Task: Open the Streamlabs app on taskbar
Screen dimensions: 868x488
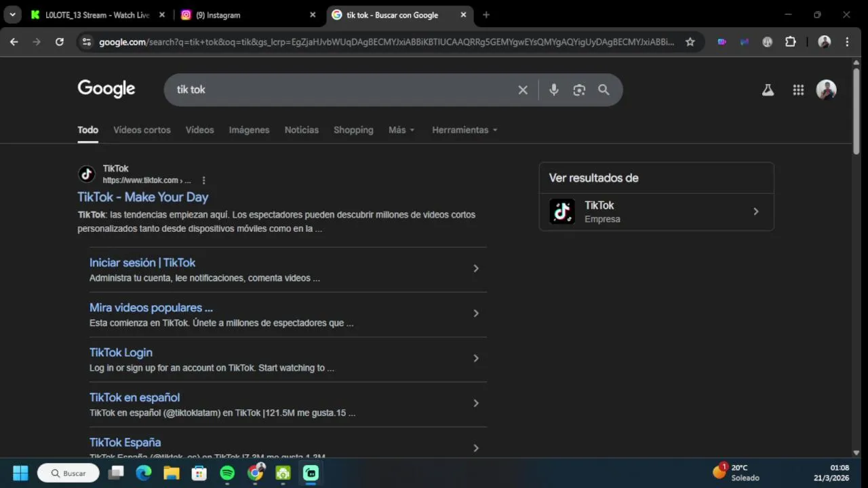Action: tap(311, 473)
